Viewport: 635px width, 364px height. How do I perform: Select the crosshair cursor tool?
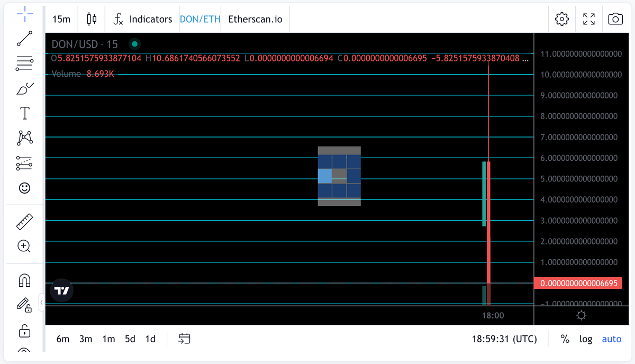pos(24,14)
